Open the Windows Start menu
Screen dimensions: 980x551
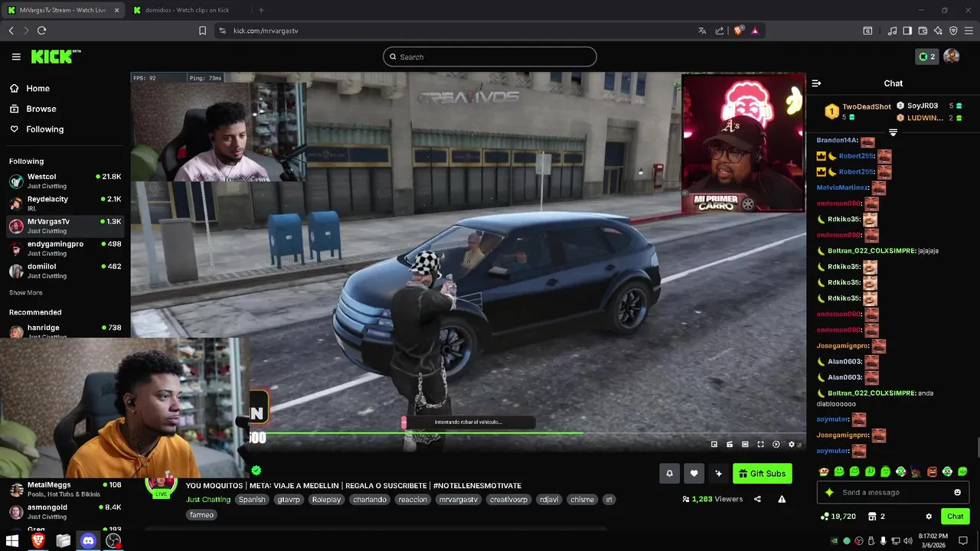[x=12, y=541]
